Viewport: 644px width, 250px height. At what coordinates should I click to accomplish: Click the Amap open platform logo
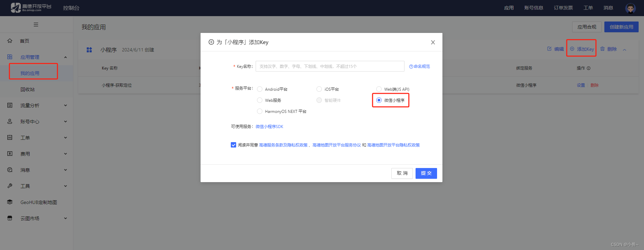(x=31, y=7)
